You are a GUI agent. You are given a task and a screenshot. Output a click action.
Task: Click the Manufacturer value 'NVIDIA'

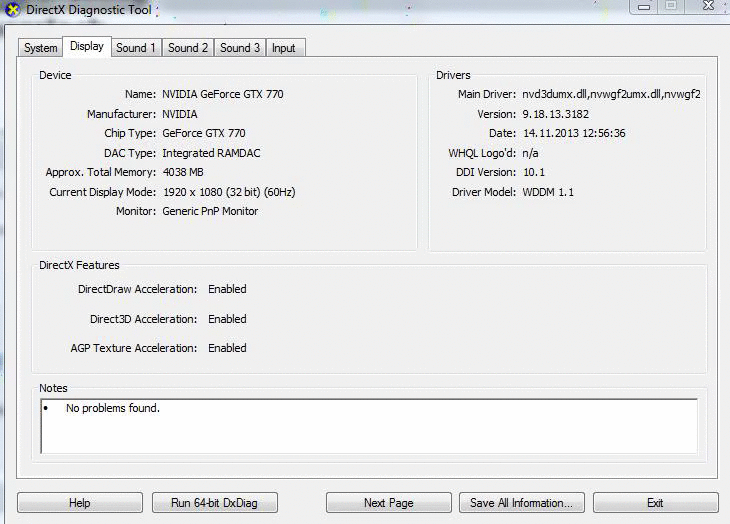[x=180, y=114]
